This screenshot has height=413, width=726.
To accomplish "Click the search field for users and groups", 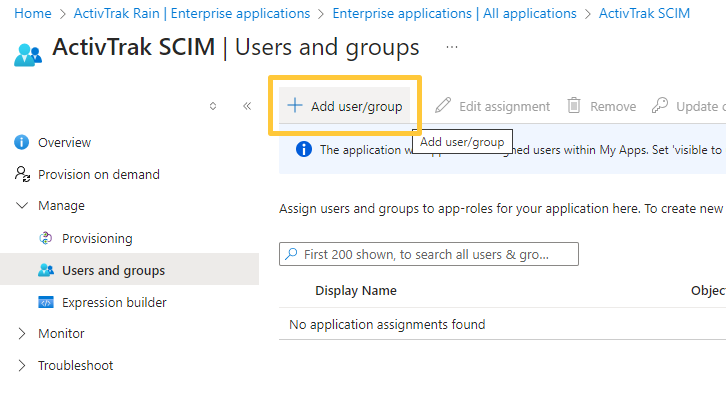I will [429, 254].
